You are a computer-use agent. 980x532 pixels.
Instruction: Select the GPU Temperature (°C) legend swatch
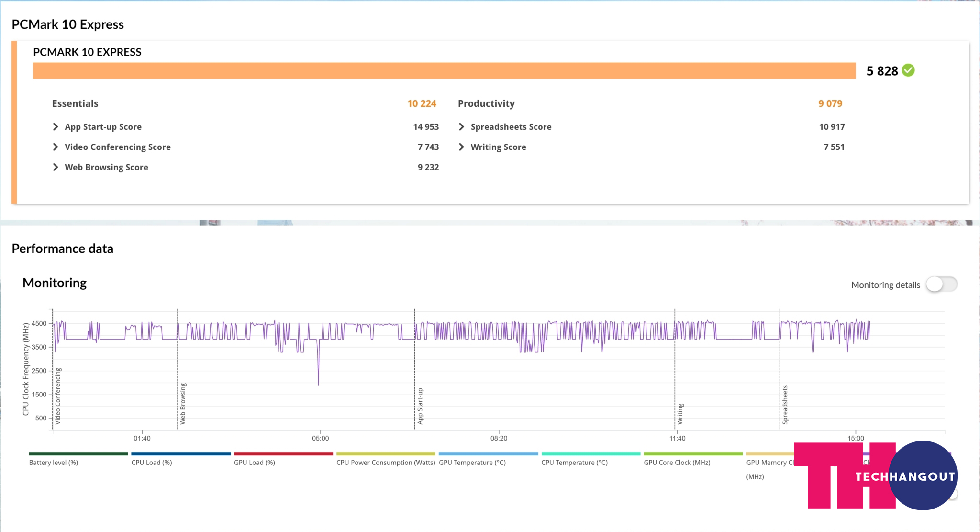pos(488,453)
